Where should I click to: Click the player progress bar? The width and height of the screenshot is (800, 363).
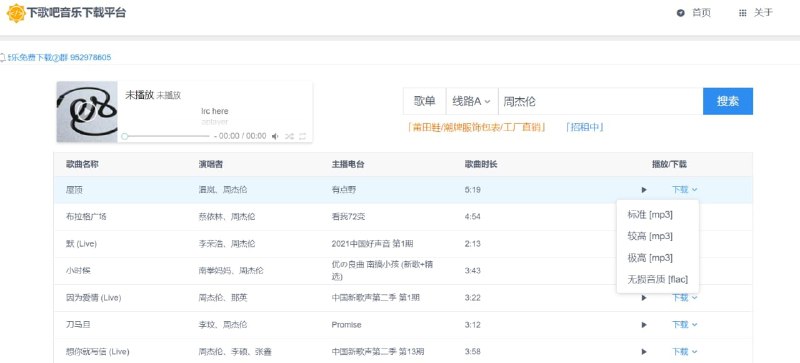166,136
